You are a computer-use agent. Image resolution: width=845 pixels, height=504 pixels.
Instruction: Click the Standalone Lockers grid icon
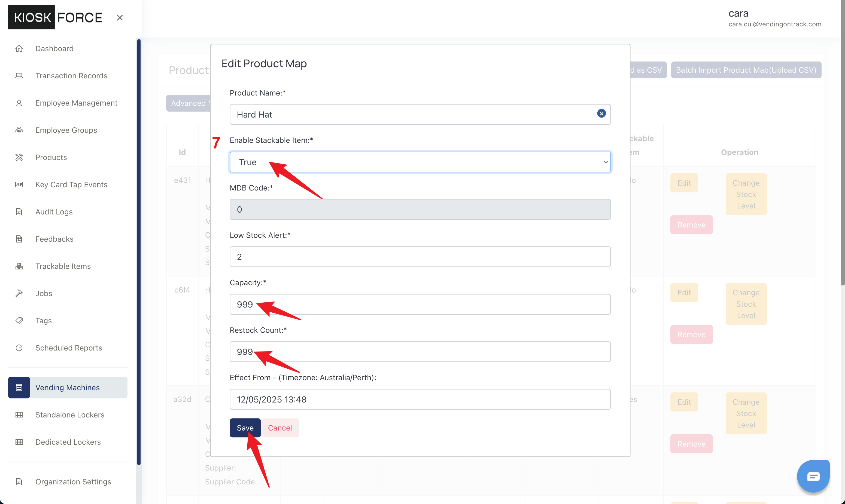coord(19,415)
